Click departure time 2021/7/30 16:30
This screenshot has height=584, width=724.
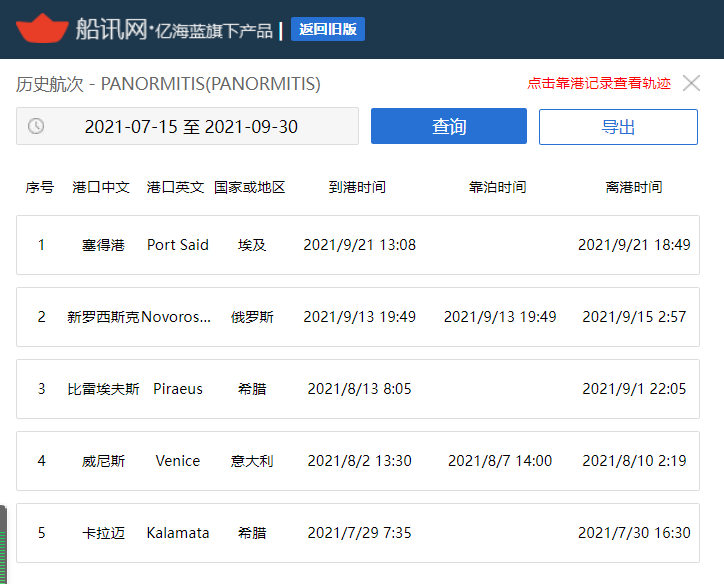pos(634,533)
